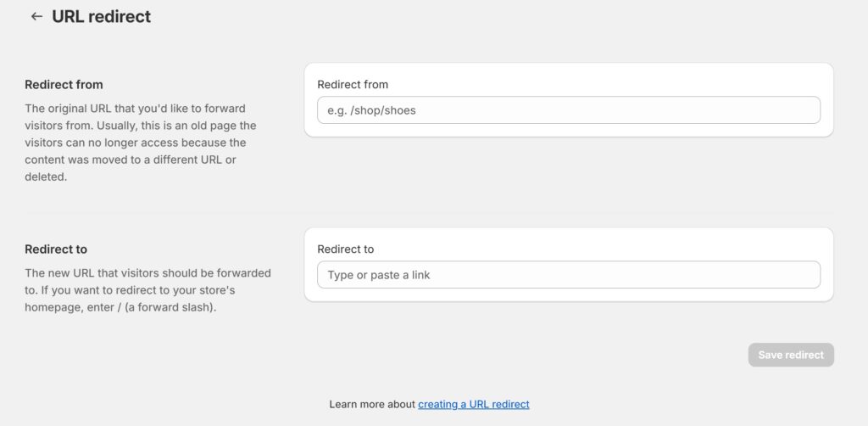868x426 pixels.
Task: Click the bold Redirect from section heading
Action: pyautogui.click(x=64, y=85)
